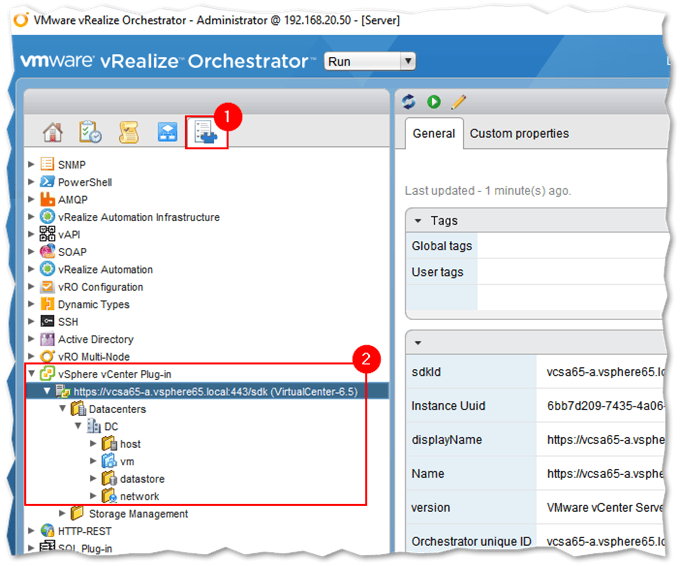Viewport: 680px width, 566px height.
Task: Expand the SNMP tree node
Action: click(x=31, y=164)
